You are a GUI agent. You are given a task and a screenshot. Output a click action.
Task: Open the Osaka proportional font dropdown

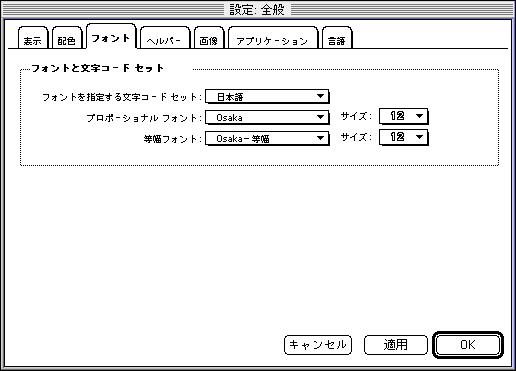(x=267, y=117)
